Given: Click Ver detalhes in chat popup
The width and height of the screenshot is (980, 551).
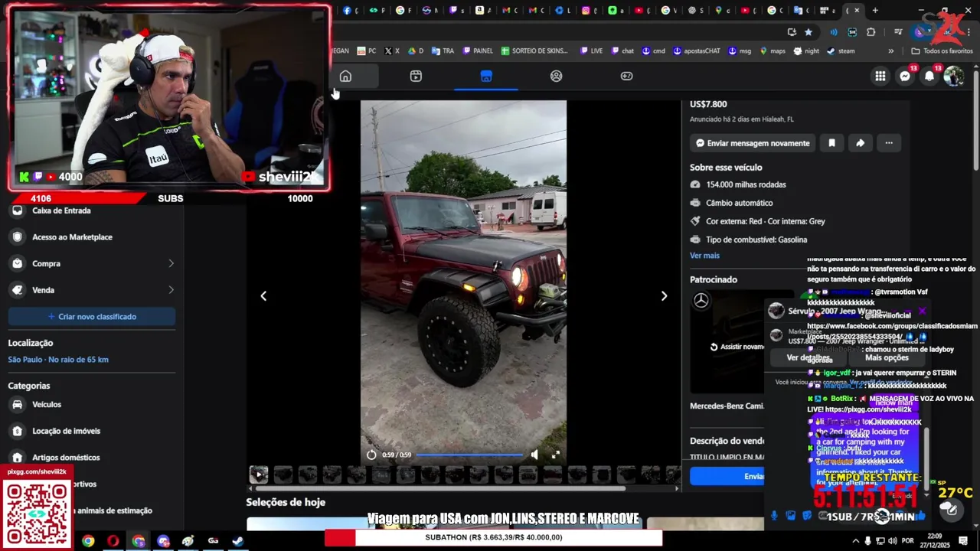Looking at the screenshot, I should coord(808,358).
